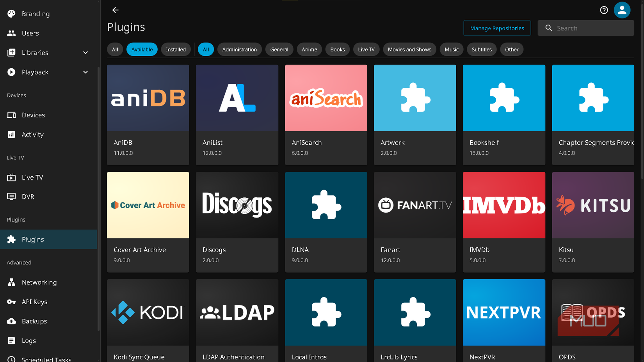The image size is (644, 362).
Task: Filter plugins by Books category
Action: [x=338, y=50]
